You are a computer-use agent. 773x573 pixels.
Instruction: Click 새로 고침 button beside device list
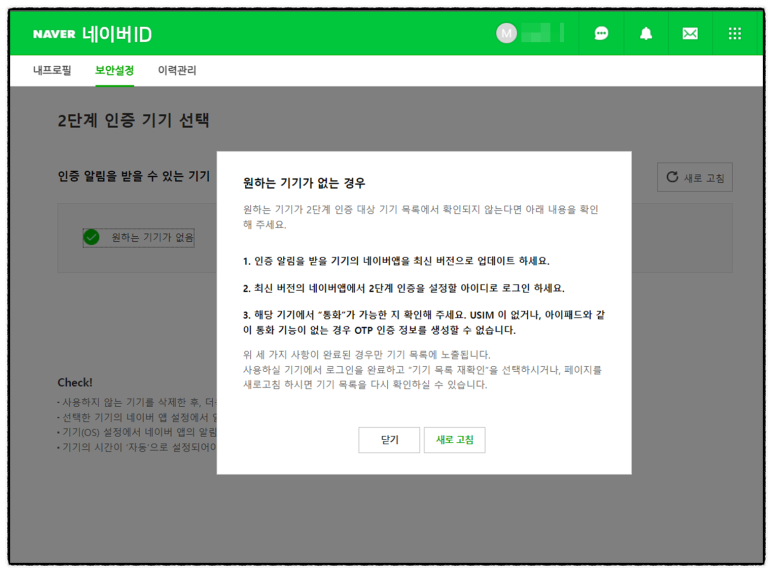click(x=695, y=177)
